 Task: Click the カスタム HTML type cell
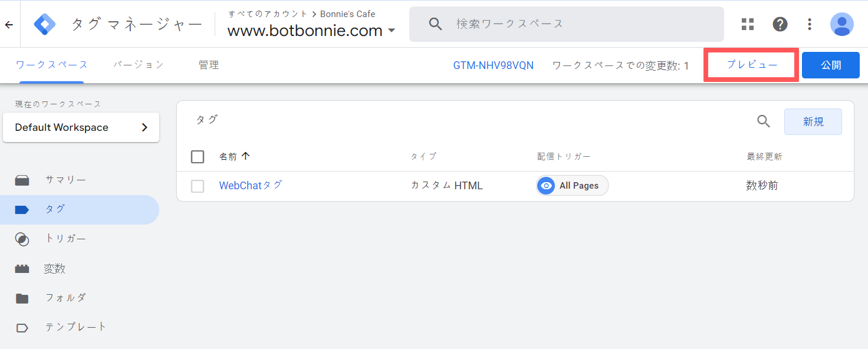coord(447,186)
